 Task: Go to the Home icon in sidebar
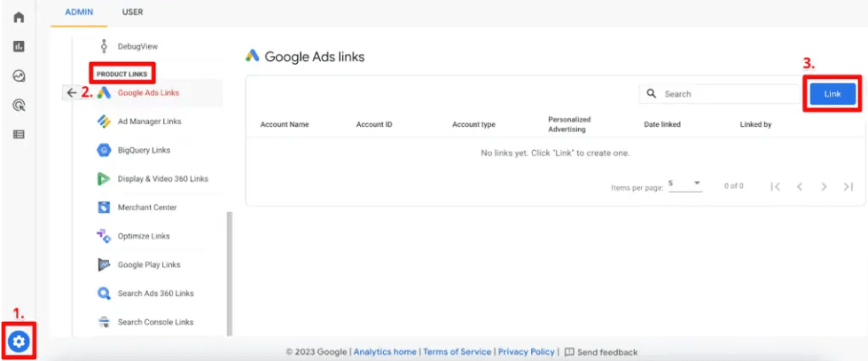click(18, 18)
